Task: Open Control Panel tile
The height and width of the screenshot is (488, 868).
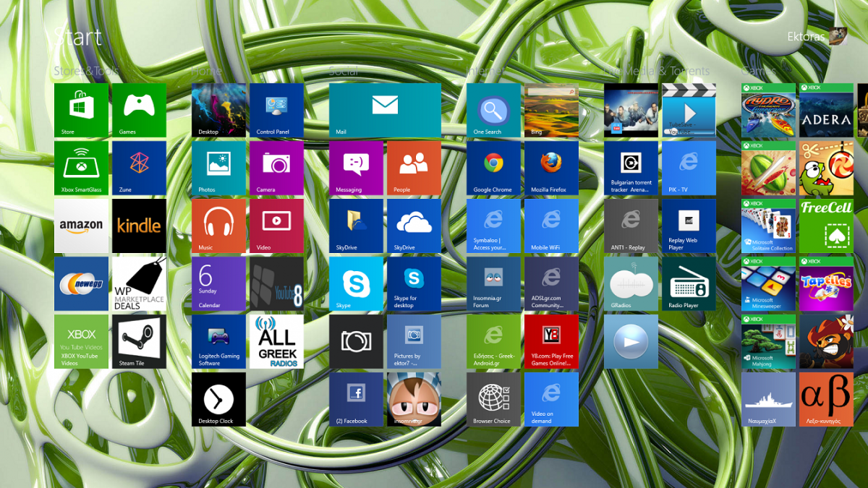Action: pyautogui.click(x=276, y=110)
